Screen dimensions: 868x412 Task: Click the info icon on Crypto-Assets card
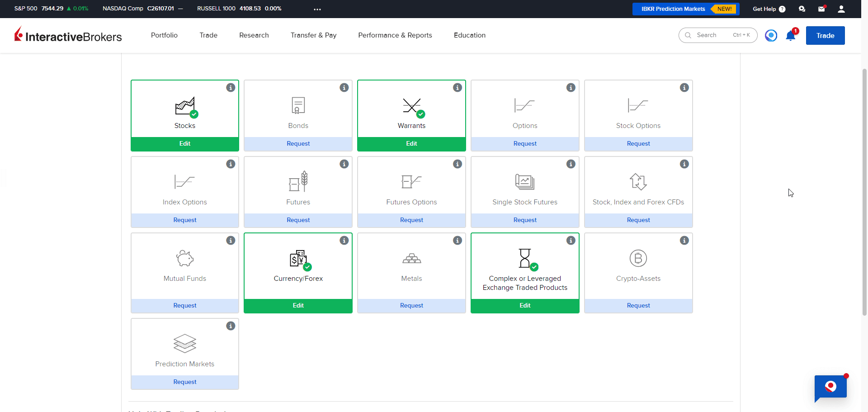(684, 241)
